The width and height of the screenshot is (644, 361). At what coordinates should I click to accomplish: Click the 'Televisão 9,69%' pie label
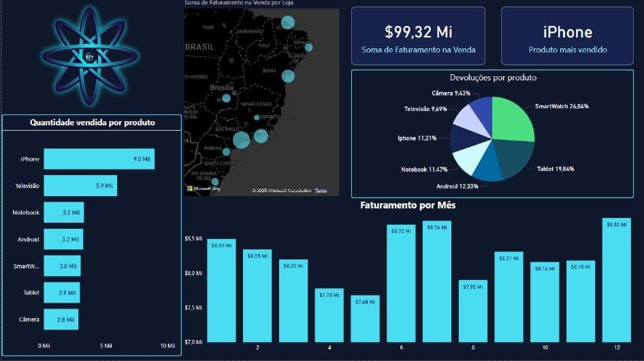pyautogui.click(x=425, y=109)
